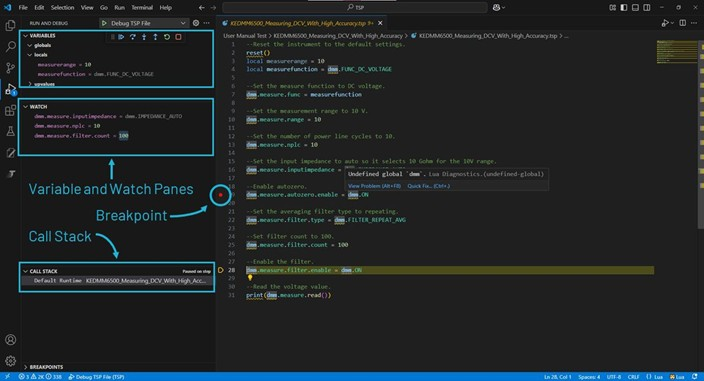Click the minimap on the editor's right edge
Viewport: 704px width, 381px height.
click(x=677, y=52)
